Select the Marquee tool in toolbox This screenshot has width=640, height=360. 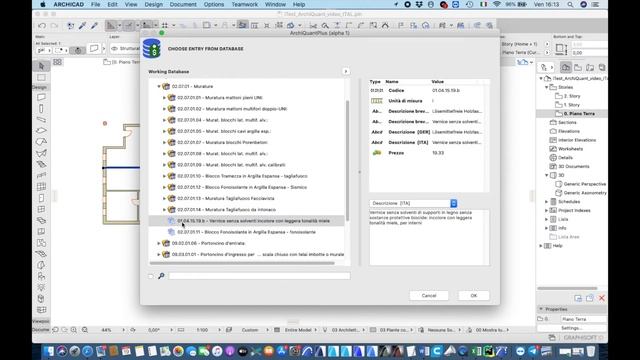point(41,78)
